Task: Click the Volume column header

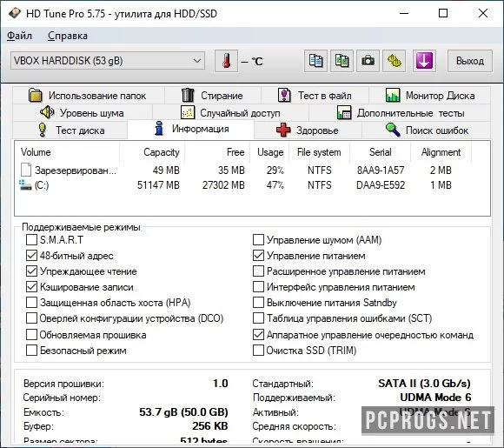Action: [67, 152]
